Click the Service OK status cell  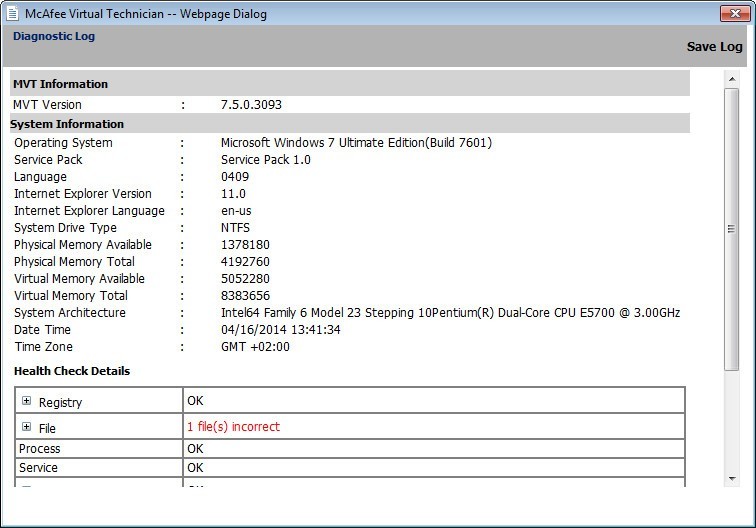[x=434, y=468]
